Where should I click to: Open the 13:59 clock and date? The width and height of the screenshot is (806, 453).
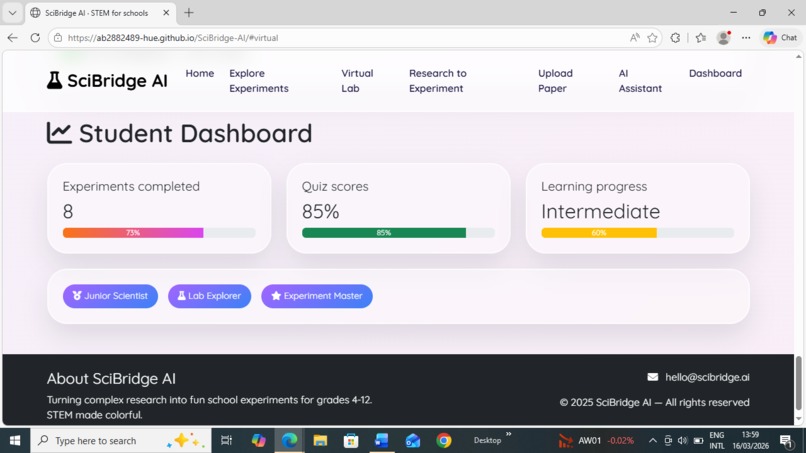point(750,441)
